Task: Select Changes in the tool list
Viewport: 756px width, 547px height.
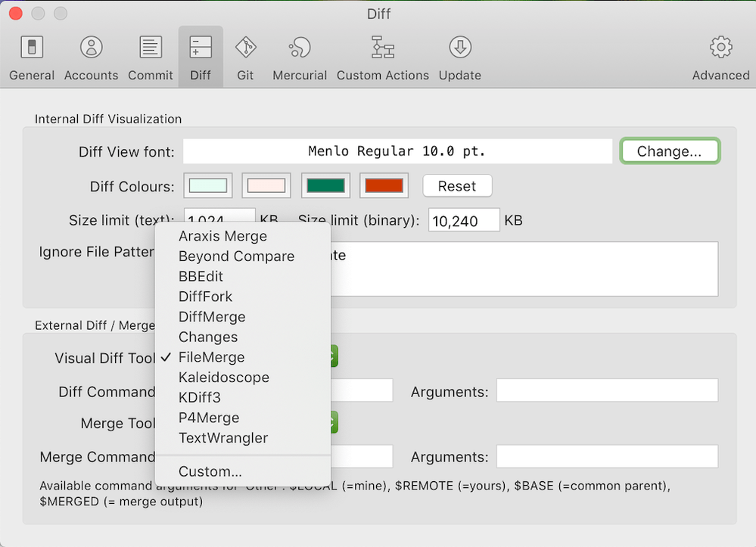Action: point(243,337)
